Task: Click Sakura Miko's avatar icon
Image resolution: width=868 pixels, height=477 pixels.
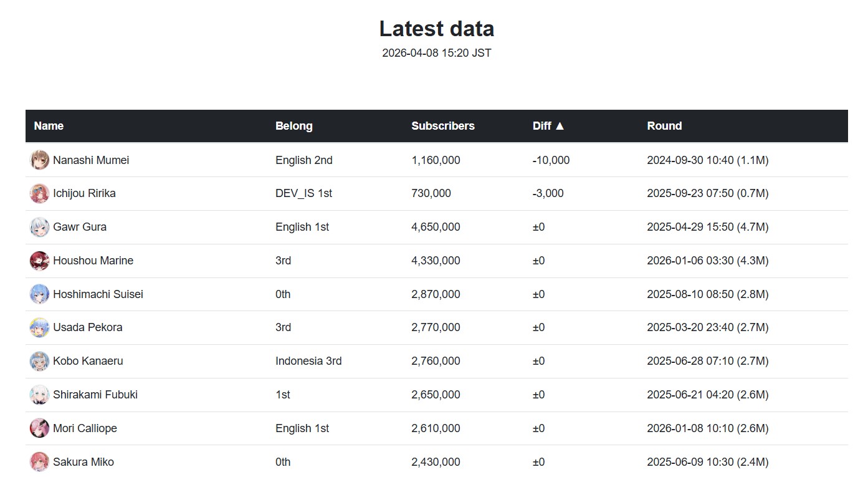Action: (x=39, y=462)
